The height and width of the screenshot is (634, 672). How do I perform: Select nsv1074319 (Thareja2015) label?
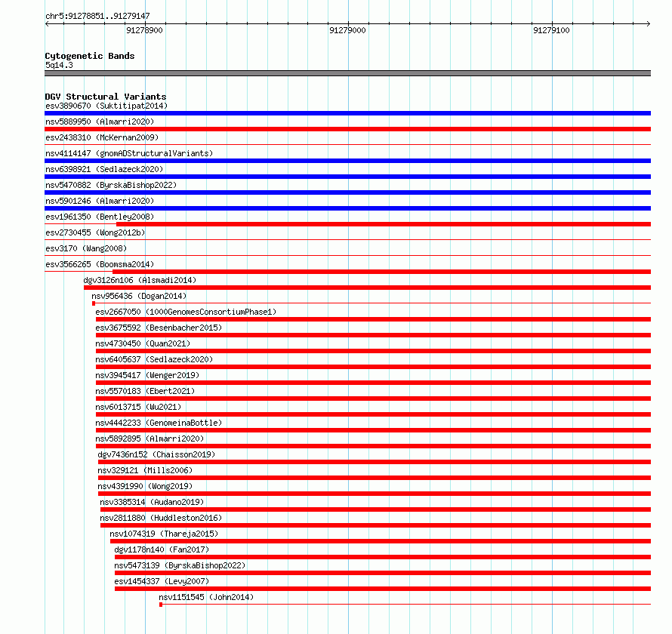point(164,534)
